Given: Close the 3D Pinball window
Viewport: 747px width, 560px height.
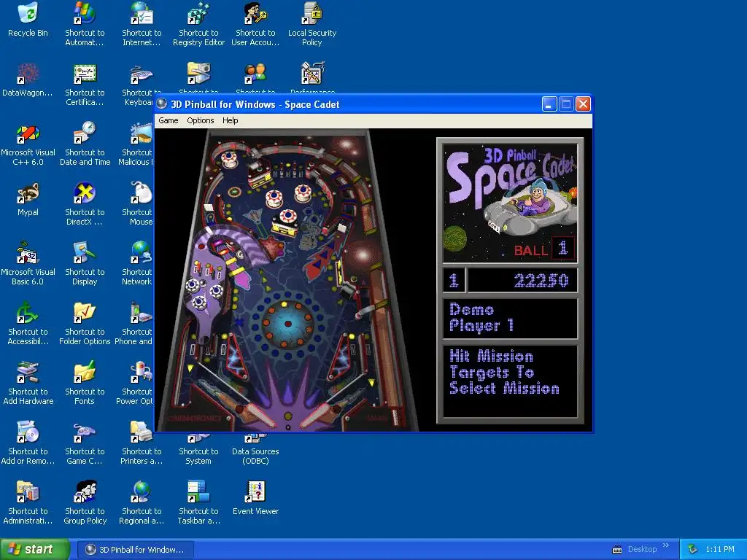Looking at the screenshot, I should pyautogui.click(x=583, y=104).
